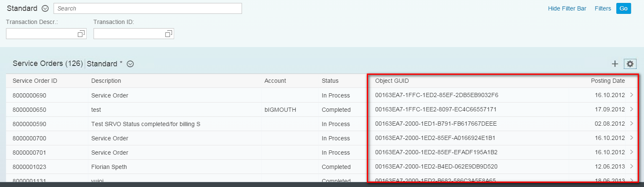Click Hide Filter Bar link
Screen dimensions: 644x187
pyautogui.click(x=567, y=8)
